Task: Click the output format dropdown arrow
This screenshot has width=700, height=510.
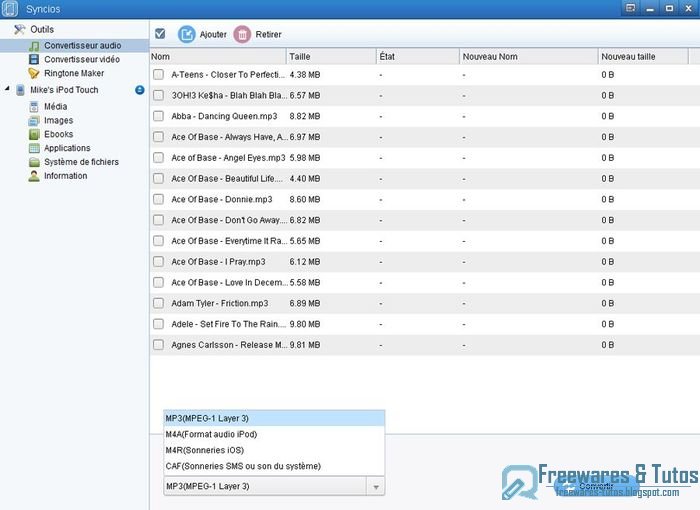Action: [x=376, y=487]
